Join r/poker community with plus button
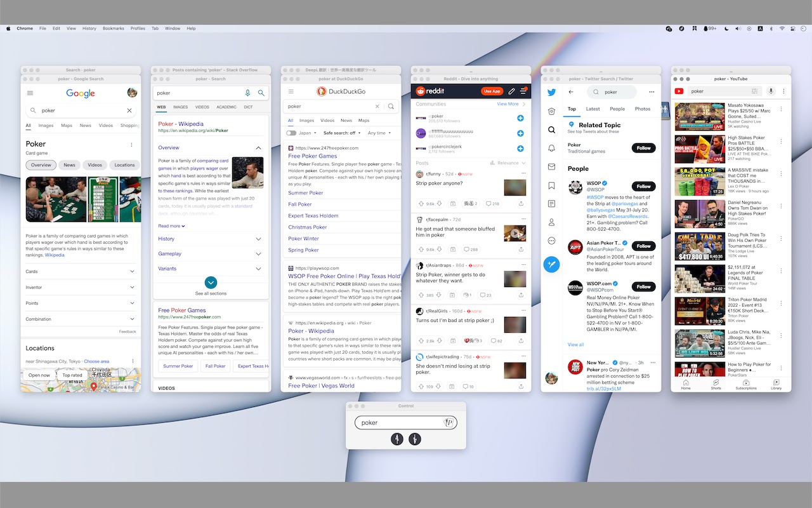Image resolution: width=812 pixels, height=508 pixels. (520, 118)
